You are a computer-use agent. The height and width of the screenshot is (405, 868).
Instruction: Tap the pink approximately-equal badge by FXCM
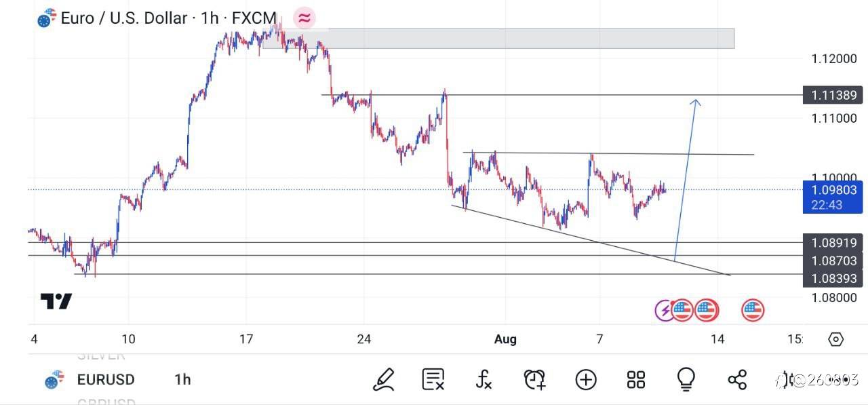click(304, 18)
